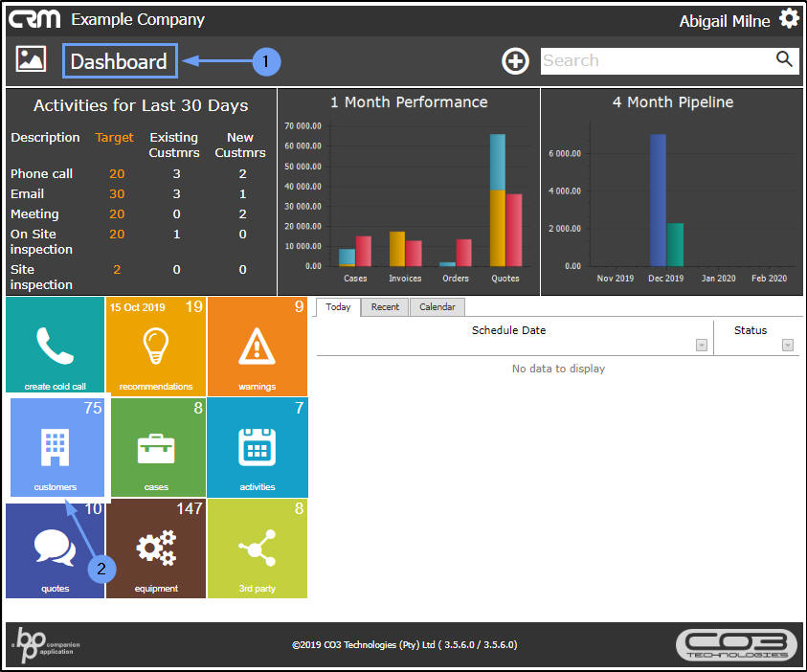
Task: Click the CO3 Technologies logo
Action: click(x=736, y=645)
